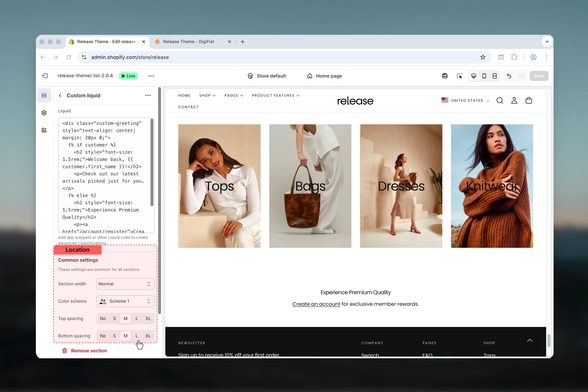View site information icon in address bar
The width and height of the screenshot is (588, 392).
[x=84, y=57]
